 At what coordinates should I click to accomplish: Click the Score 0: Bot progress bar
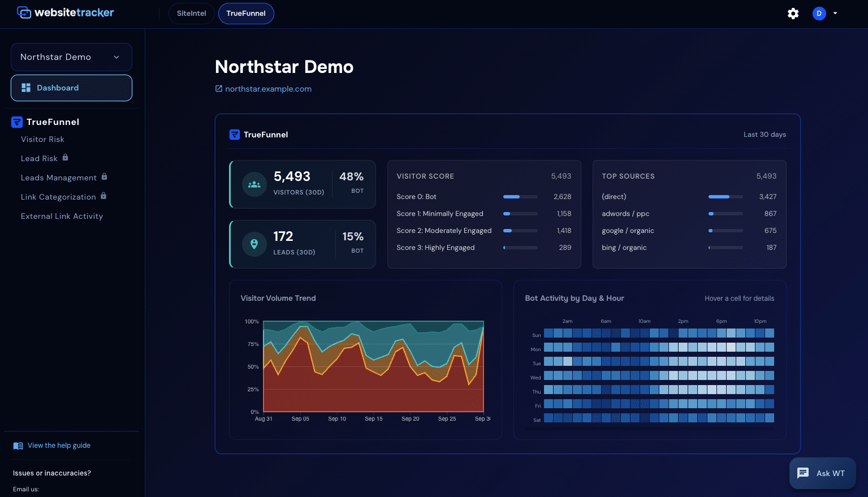[520, 197]
